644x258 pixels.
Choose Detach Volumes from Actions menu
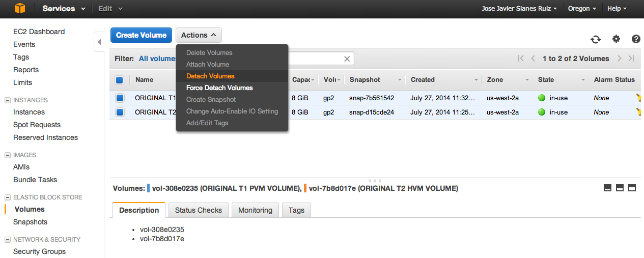pos(232,76)
